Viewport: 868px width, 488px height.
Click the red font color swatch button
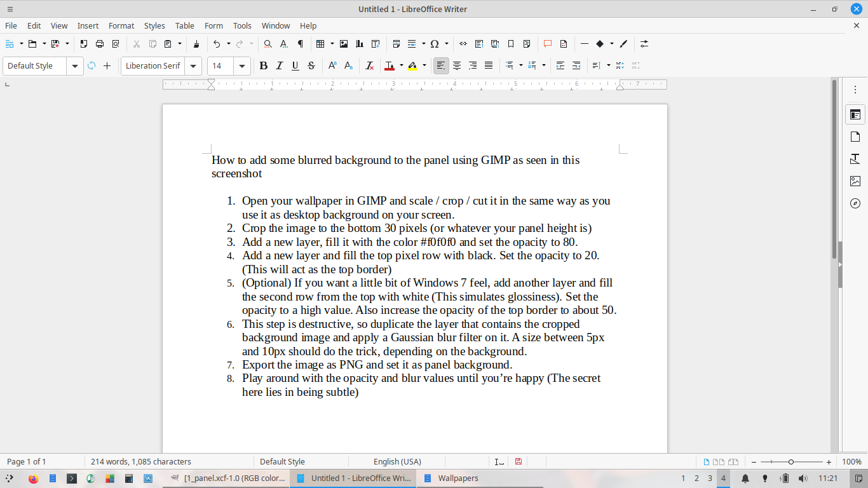point(388,65)
